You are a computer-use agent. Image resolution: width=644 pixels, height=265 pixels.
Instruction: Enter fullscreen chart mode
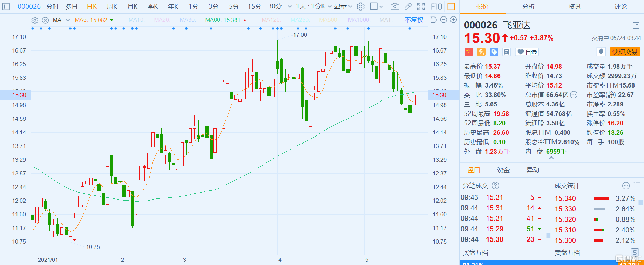pyautogui.click(x=421, y=6)
